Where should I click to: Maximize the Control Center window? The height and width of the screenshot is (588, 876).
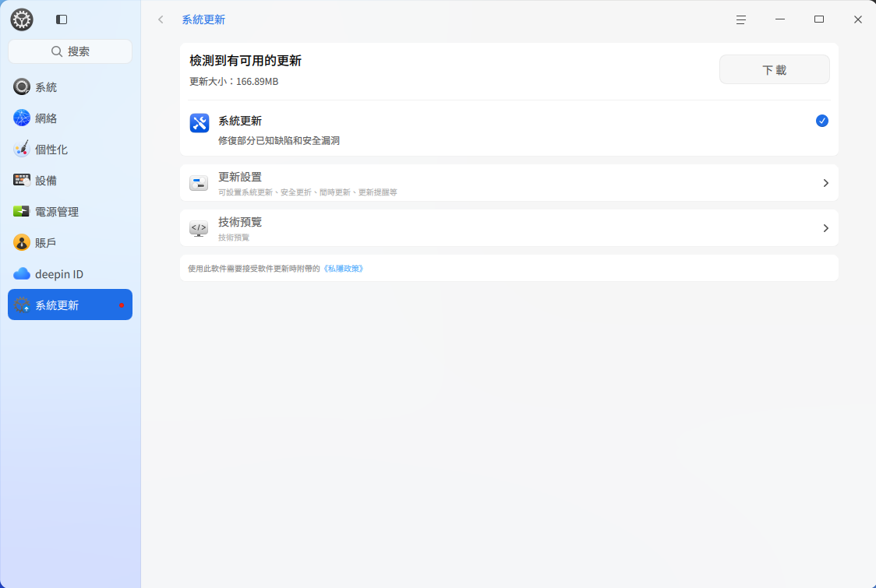(x=819, y=19)
